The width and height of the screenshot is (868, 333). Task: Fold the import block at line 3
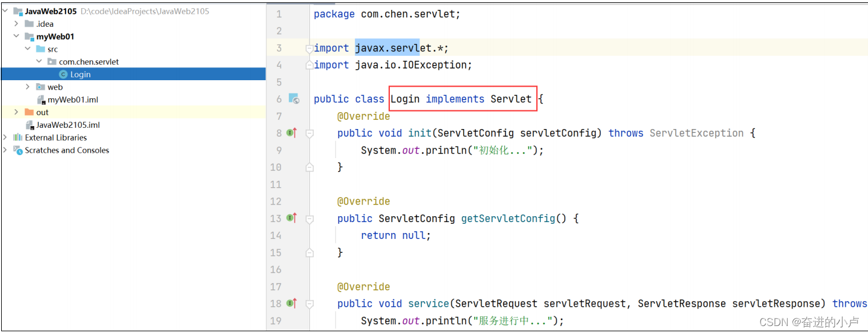310,48
